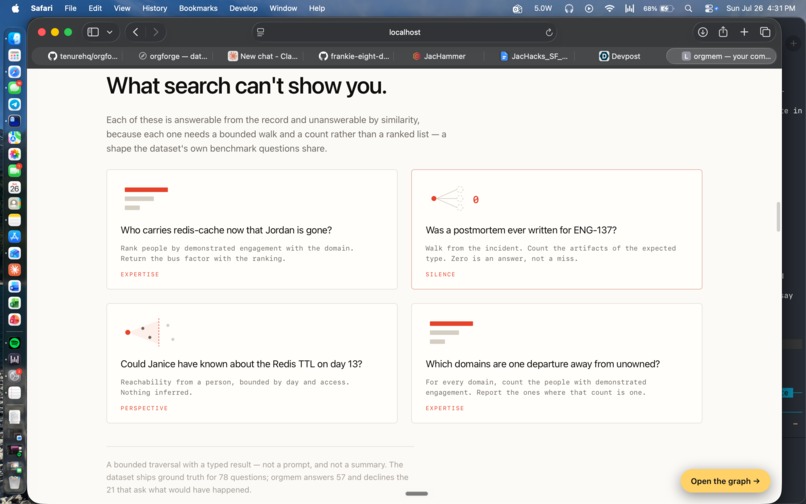The width and height of the screenshot is (806, 504).
Task: Click the Open the graph button
Action: point(725,481)
